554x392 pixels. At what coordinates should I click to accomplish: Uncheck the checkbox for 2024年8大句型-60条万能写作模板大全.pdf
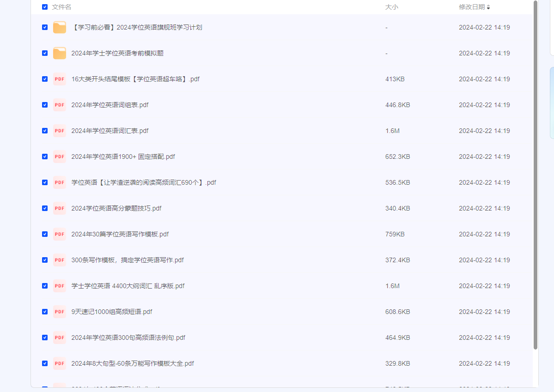45,363
